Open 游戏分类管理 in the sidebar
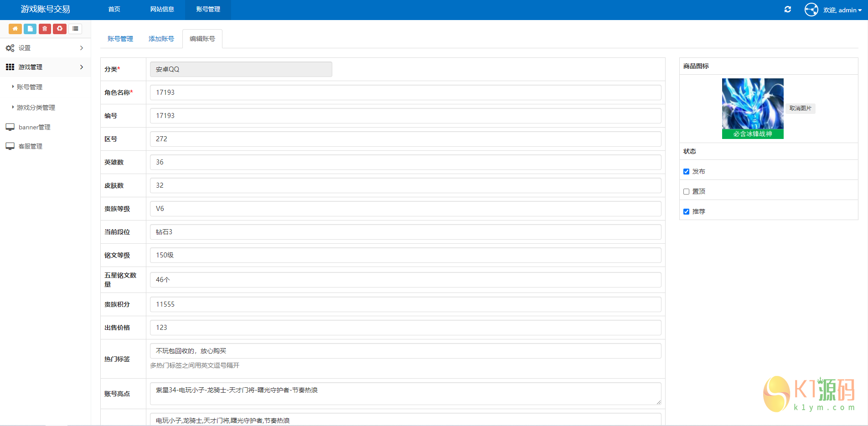The height and width of the screenshot is (426, 868). coord(36,108)
